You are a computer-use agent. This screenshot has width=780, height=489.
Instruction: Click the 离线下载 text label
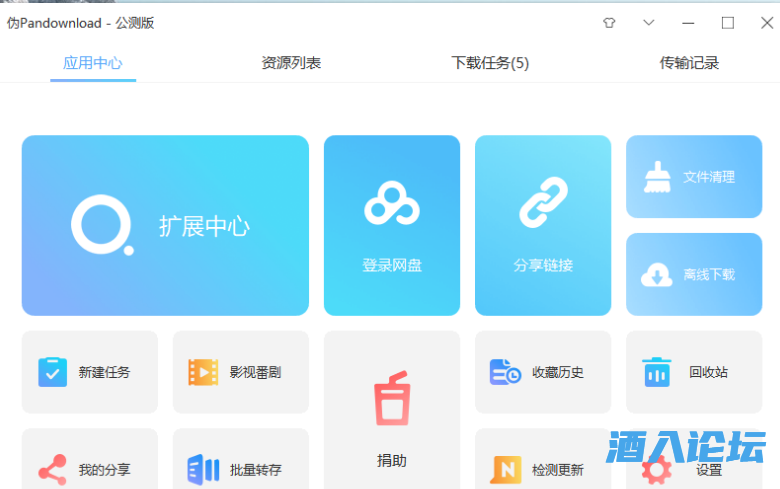tap(709, 275)
